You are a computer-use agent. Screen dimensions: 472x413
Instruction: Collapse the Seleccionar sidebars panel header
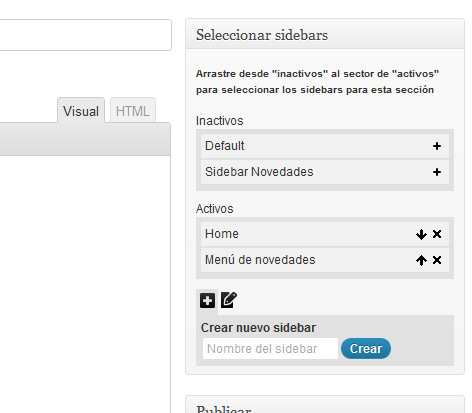point(325,34)
